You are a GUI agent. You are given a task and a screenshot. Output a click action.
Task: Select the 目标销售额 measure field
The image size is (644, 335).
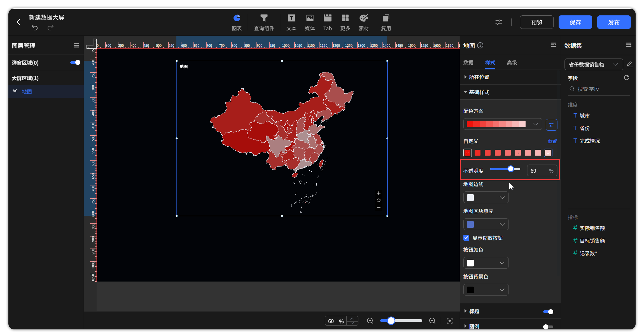click(592, 241)
